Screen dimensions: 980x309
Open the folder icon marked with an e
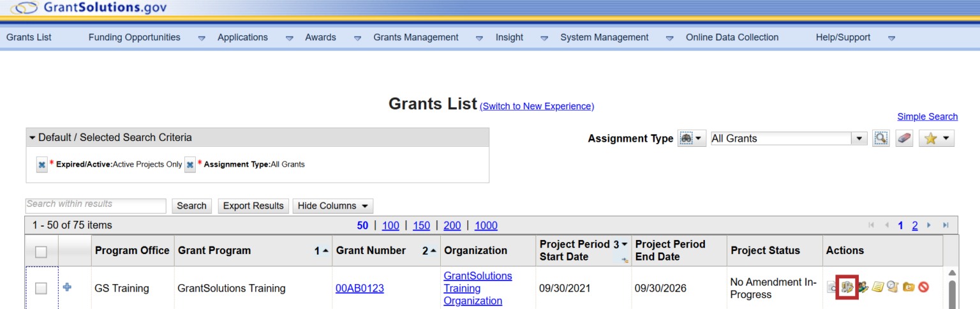tap(909, 287)
